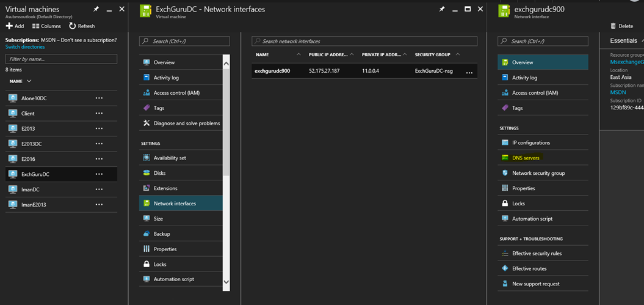
Task: Sort VM list by NAME column
Action: point(20,81)
